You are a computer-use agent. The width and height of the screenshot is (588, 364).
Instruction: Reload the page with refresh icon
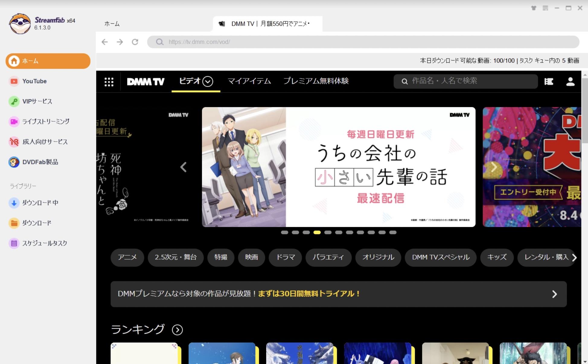[135, 42]
